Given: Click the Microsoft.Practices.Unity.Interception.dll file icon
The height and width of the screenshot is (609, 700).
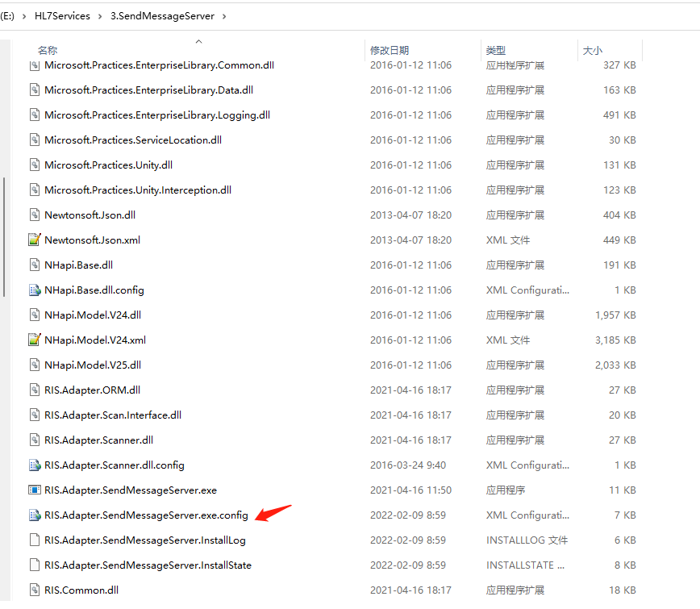Looking at the screenshot, I should (35, 190).
